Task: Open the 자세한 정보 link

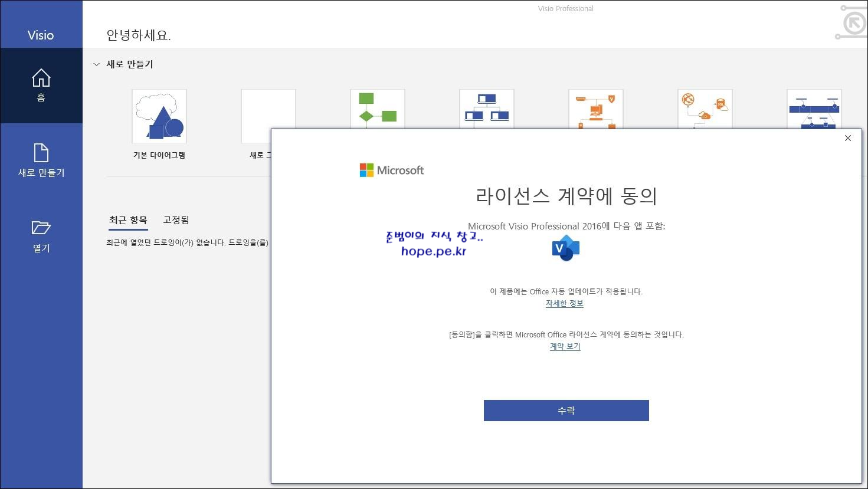Action: click(564, 303)
